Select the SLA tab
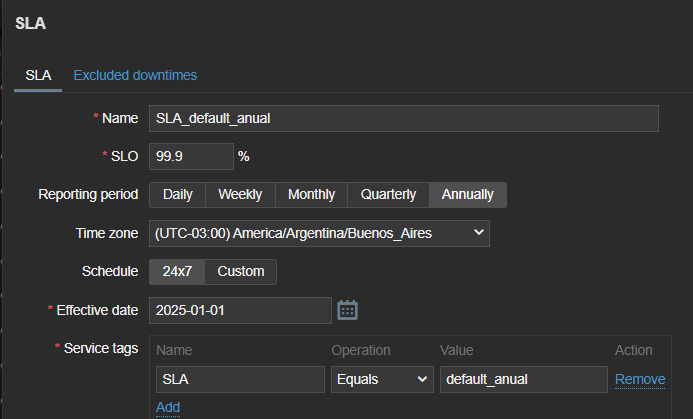 click(x=38, y=75)
